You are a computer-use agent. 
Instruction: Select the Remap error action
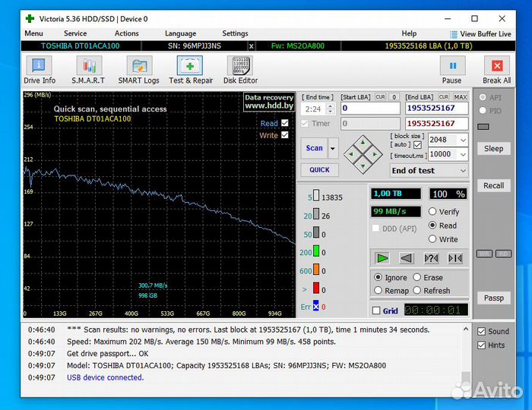378,291
